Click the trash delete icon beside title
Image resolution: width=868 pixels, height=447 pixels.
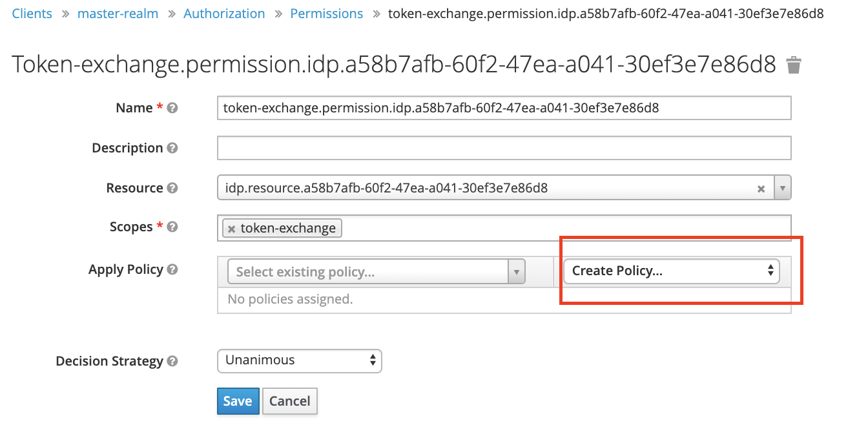coord(793,65)
